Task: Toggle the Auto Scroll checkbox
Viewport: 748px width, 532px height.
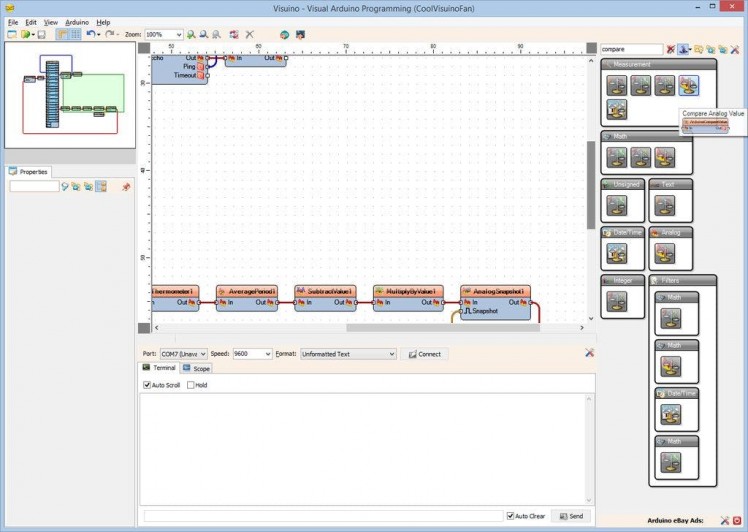Action: [x=148, y=385]
